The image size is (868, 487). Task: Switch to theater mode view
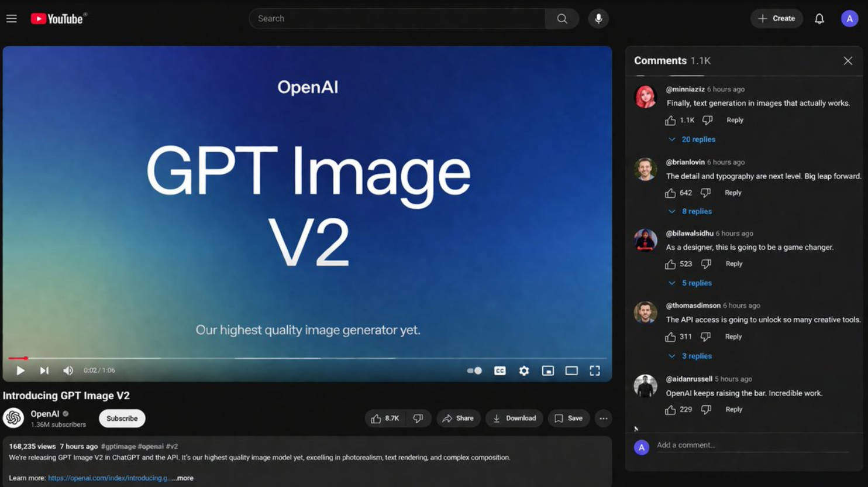[x=571, y=371]
